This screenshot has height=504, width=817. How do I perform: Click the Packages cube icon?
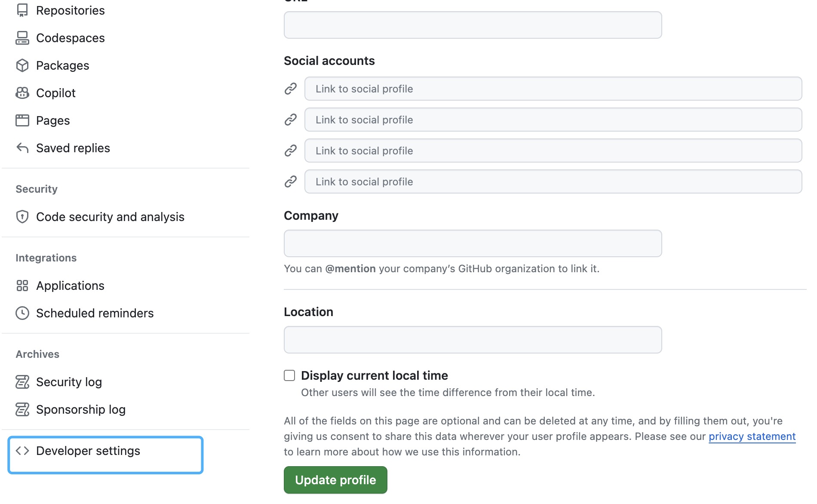[22, 65]
